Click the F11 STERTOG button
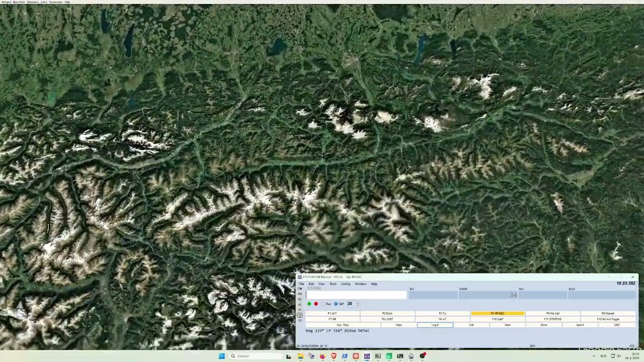Viewport: 644px width, 362px height. click(x=552, y=319)
